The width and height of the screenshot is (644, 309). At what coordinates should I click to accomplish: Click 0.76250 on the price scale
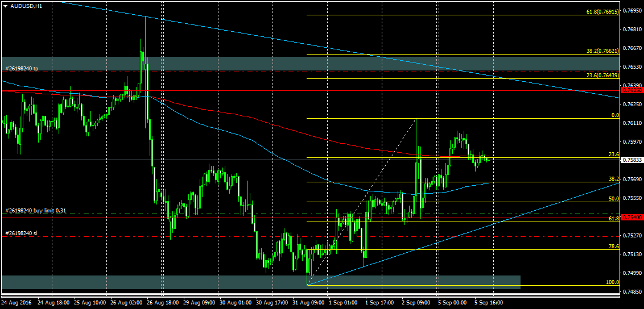[631, 105]
